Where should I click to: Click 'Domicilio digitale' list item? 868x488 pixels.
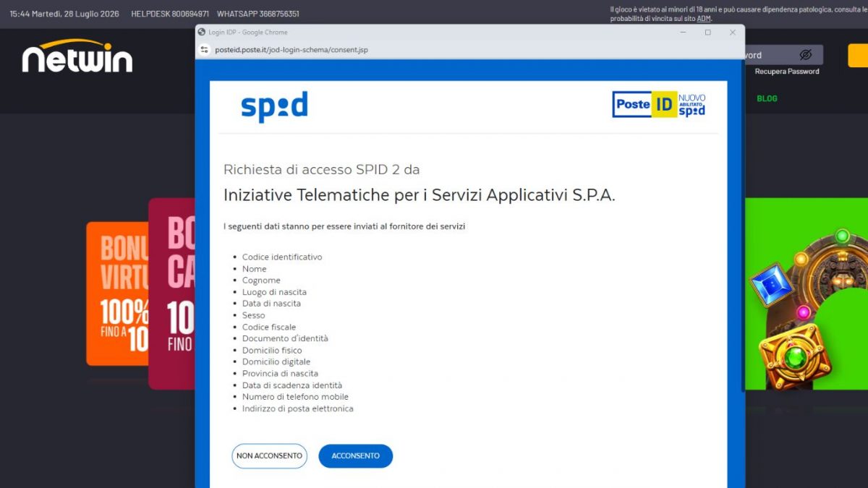[276, 361]
